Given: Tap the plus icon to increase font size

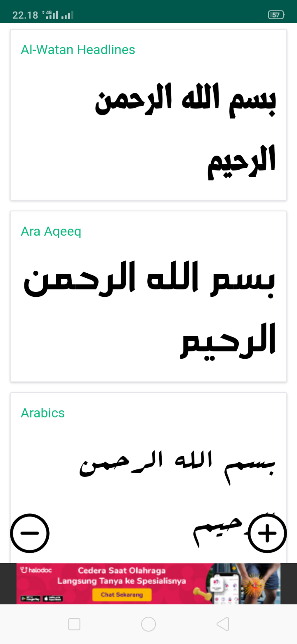Looking at the screenshot, I should (266, 533).
